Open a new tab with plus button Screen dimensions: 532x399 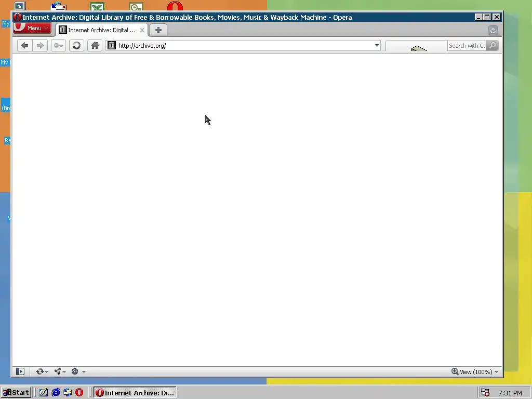pyautogui.click(x=158, y=30)
